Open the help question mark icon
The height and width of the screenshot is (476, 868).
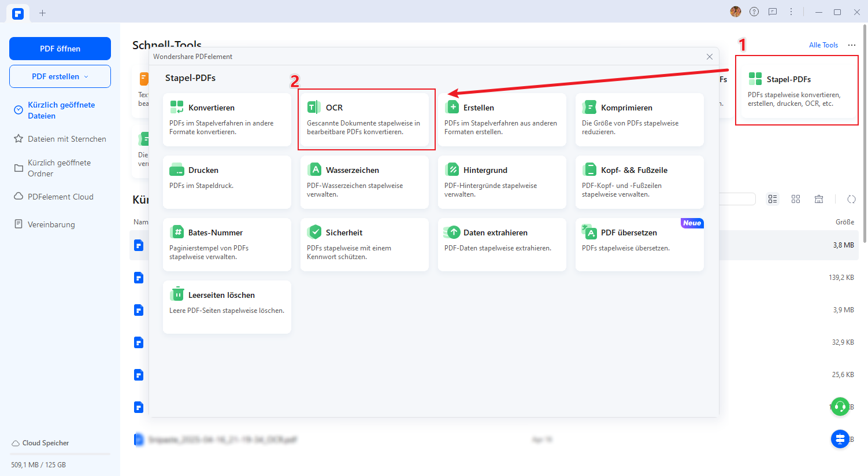point(754,12)
